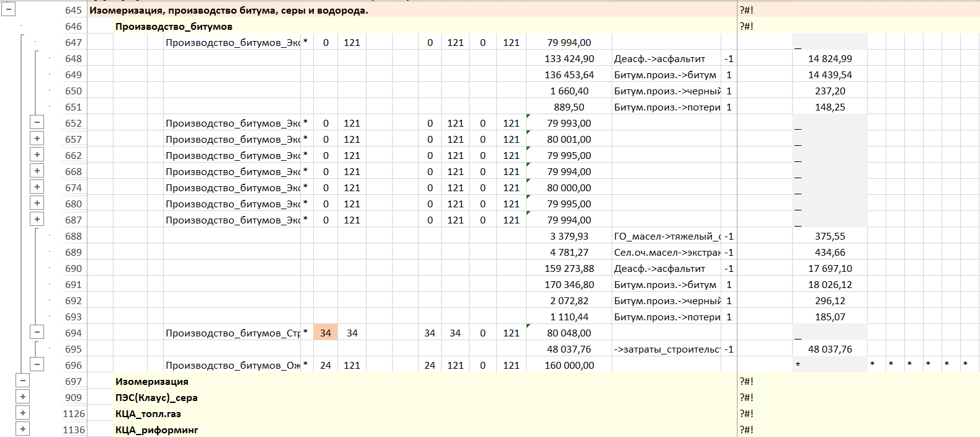
Task: Collapse the outline group at row 652
Action: (x=37, y=122)
